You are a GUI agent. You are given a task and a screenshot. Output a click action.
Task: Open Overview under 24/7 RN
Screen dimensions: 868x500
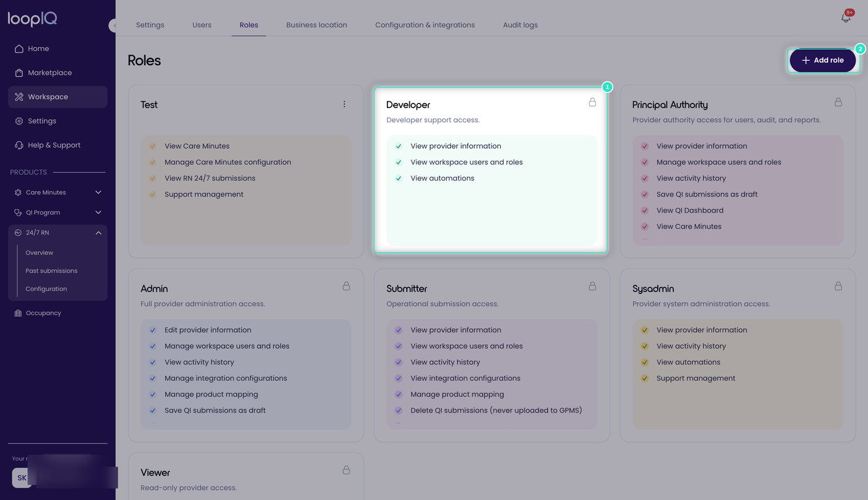coord(40,252)
